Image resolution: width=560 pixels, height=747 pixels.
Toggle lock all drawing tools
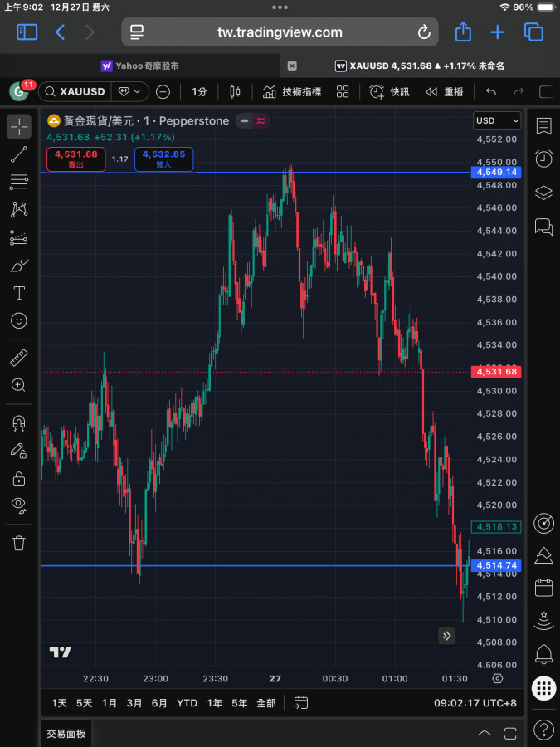click(19, 478)
